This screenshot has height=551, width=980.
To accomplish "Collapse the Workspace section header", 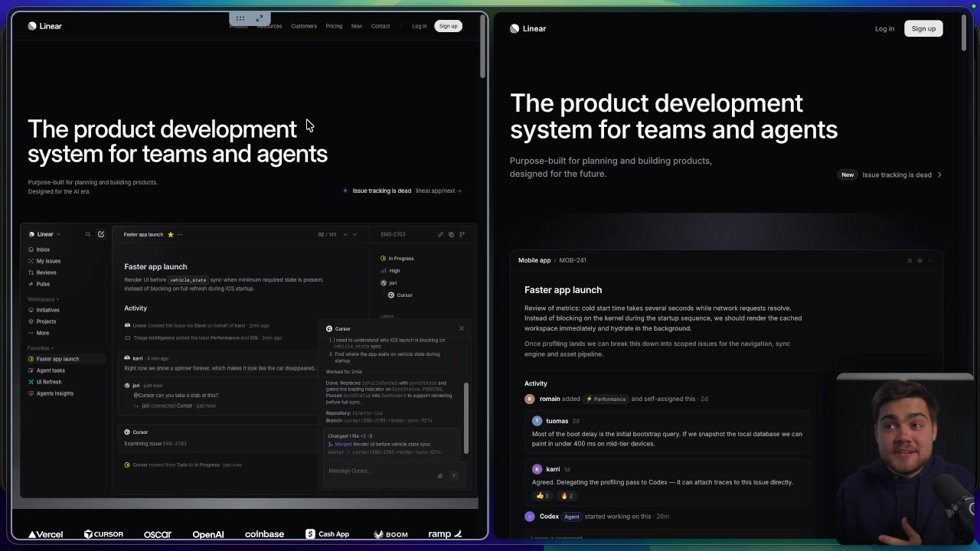I will 43,299.
